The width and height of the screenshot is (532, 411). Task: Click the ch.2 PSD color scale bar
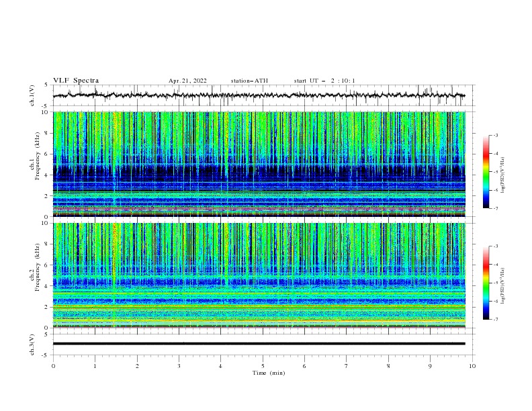486,283
